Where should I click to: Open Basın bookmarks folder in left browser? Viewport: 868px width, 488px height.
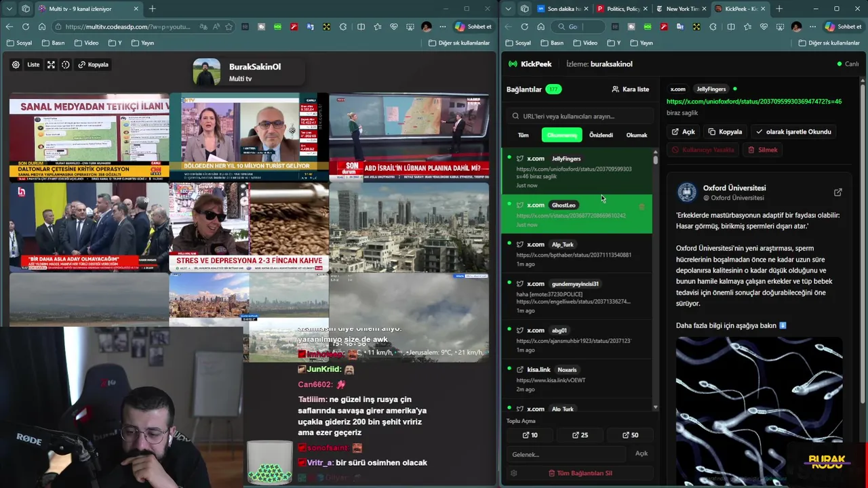[x=53, y=43]
